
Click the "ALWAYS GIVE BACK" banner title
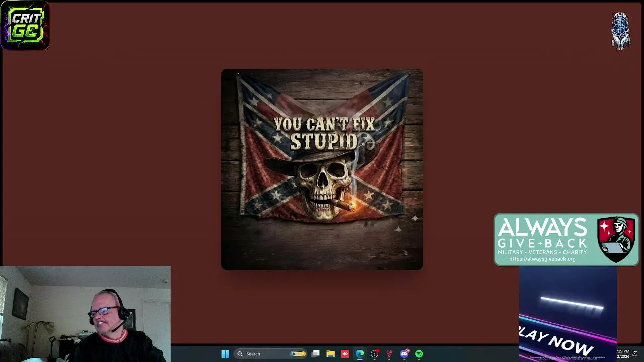pos(542,233)
